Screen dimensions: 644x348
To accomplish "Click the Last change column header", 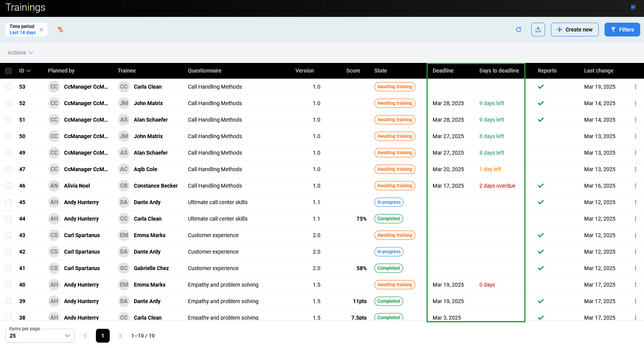I will [x=598, y=71].
